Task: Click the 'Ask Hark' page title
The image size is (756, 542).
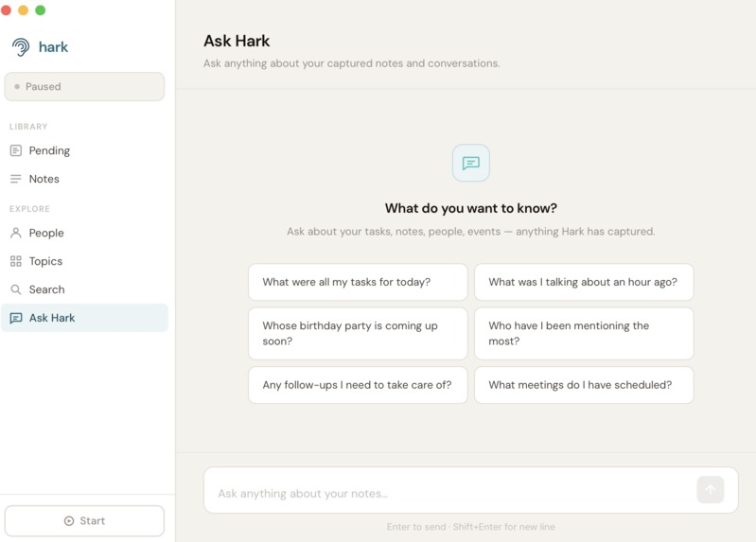Action: pos(237,41)
